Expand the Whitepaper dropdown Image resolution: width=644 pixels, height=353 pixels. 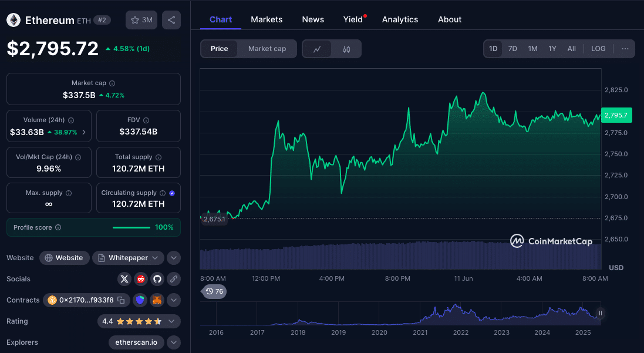[155, 258]
